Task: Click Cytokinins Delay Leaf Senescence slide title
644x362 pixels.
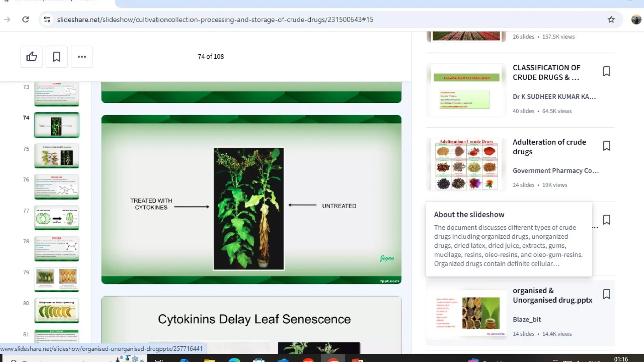Action: click(x=254, y=319)
